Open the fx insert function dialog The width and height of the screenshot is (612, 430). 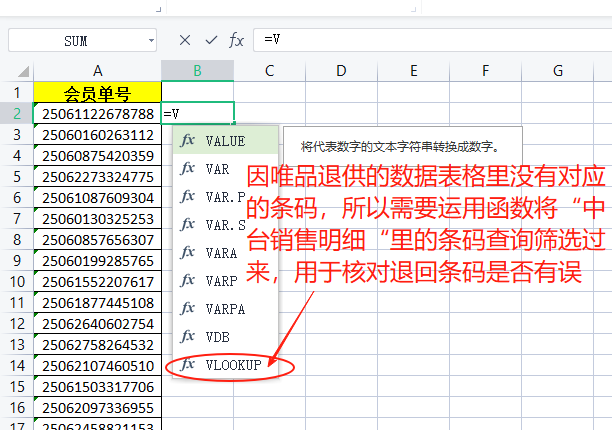[x=237, y=40]
